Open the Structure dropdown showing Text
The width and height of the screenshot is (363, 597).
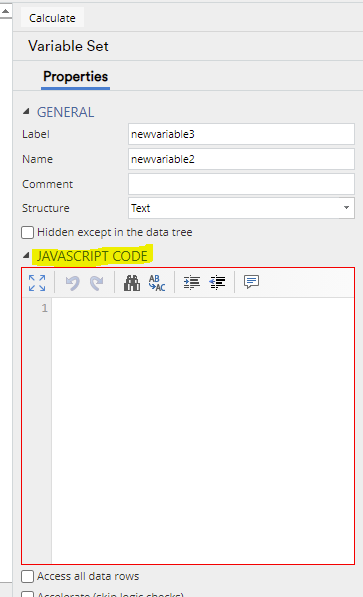pos(241,208)
